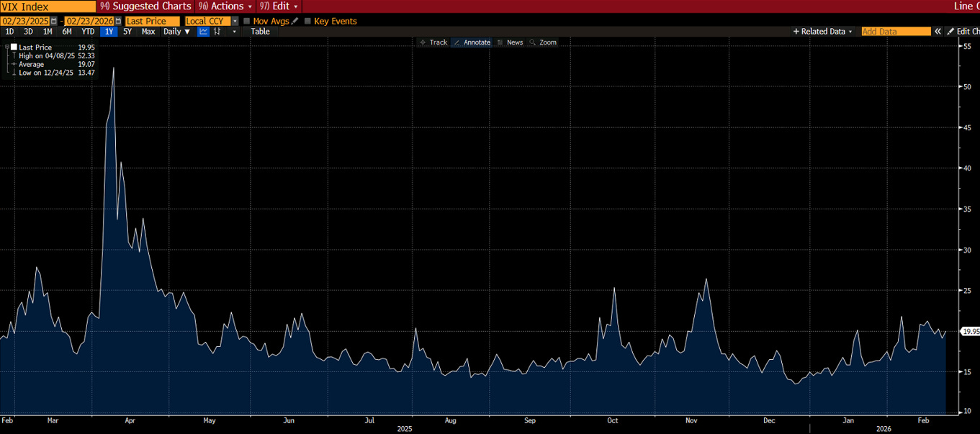The height and width of the screenshot is (434, 980).
Task: Collapse the legend tree box icon
Action: tap(7, 47)
